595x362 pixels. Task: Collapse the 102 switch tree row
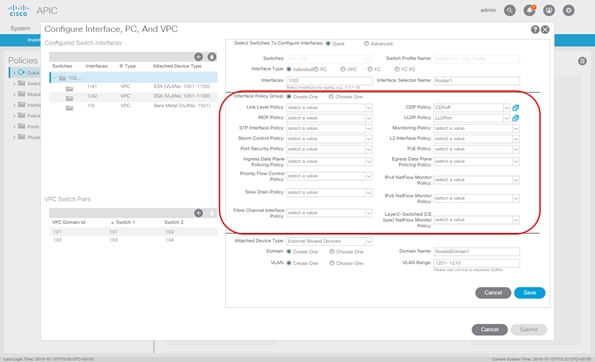(55, 78)
